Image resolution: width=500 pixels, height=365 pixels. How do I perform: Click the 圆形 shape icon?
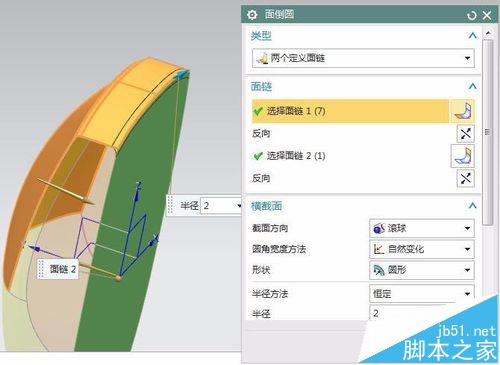click(379, 270)
